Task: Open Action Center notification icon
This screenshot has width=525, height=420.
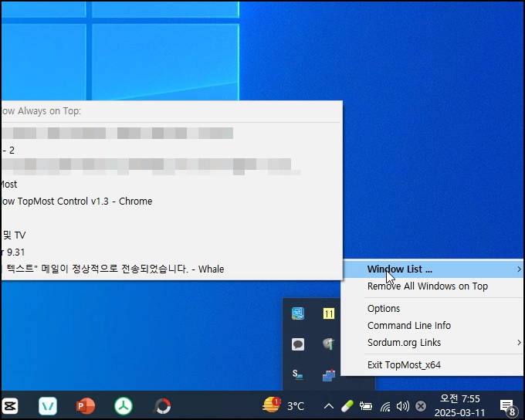Action: coord(507,407)
